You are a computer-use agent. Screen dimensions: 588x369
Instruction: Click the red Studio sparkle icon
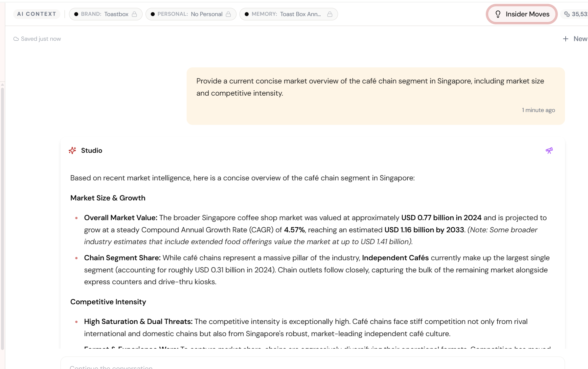(73, 150)
